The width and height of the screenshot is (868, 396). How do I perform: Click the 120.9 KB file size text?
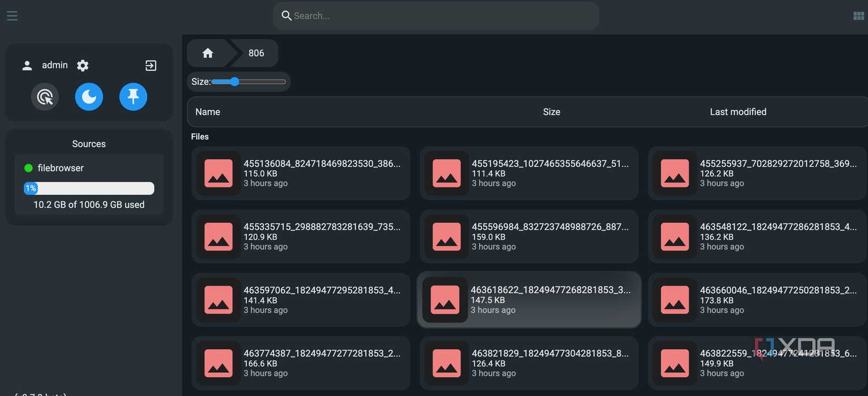[x=260, y=237]
